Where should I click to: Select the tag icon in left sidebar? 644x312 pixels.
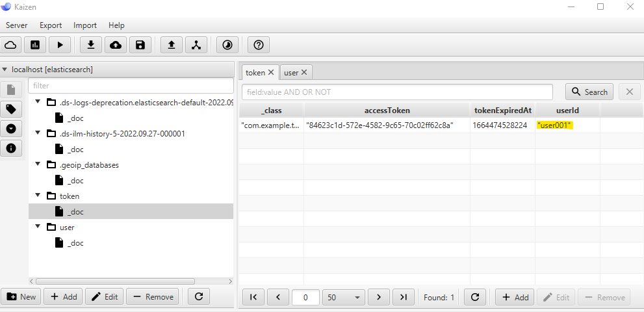tap(11, 109)
